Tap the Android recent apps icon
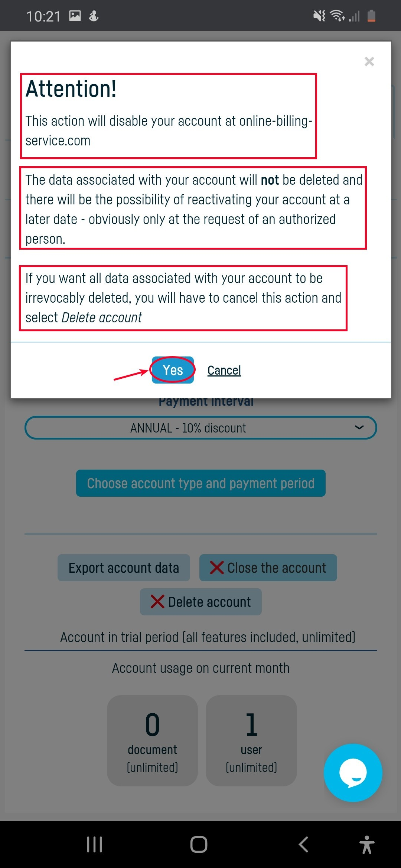Image resolution: width=401 pixels, height=868 pixels. point(94,845)
